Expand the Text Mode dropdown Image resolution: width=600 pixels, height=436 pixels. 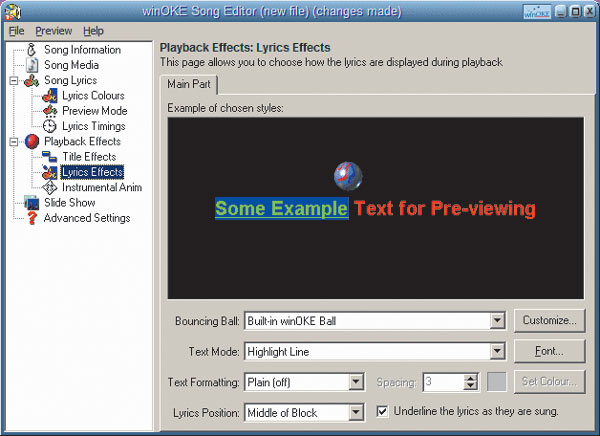[497, 351]
